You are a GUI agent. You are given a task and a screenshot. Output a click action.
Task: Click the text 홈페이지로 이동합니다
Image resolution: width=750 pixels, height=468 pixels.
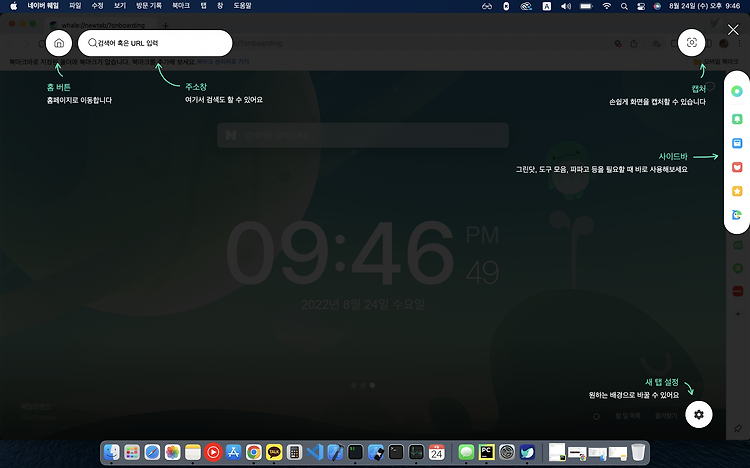(79, 100)
